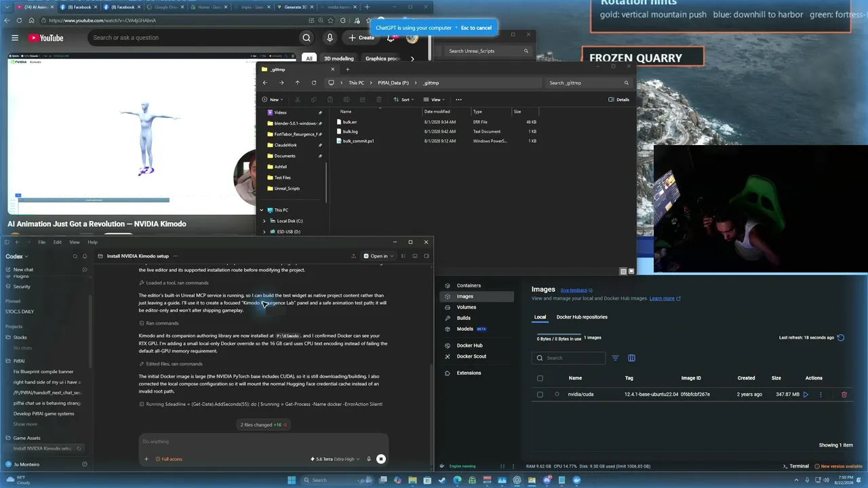Select the 3D modeling chip on YouTube
The width and height of the screenshot is (868, 488).
point(338,59)
